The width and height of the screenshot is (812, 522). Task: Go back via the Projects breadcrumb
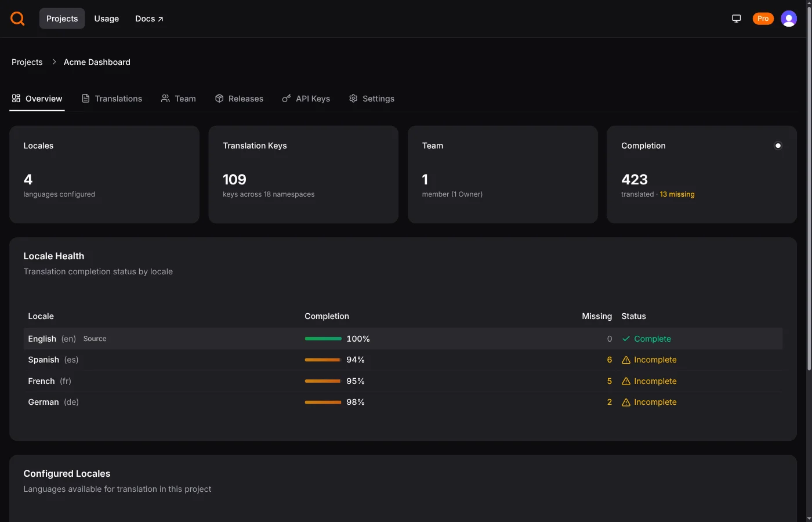point(27,61)
